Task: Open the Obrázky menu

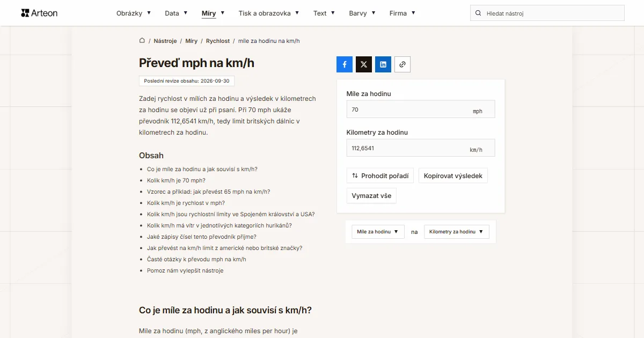Action: click(x=134, y=13)
